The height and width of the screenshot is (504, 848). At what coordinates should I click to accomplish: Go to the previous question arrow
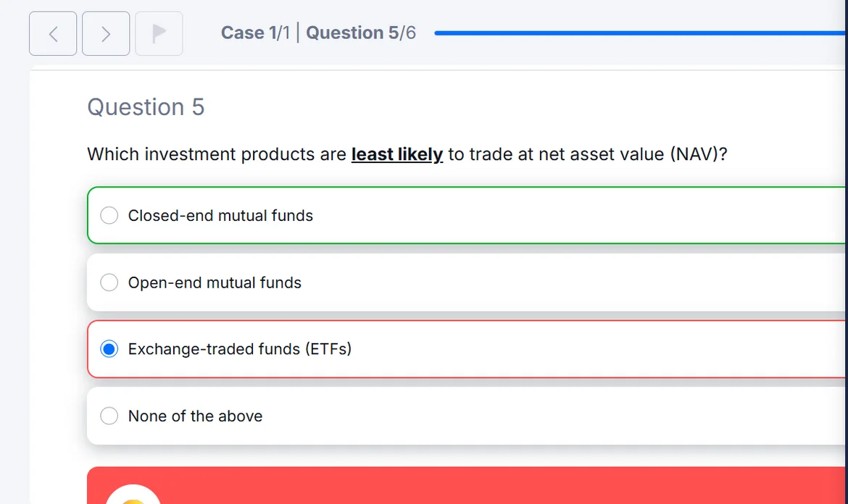pos(53,33)
